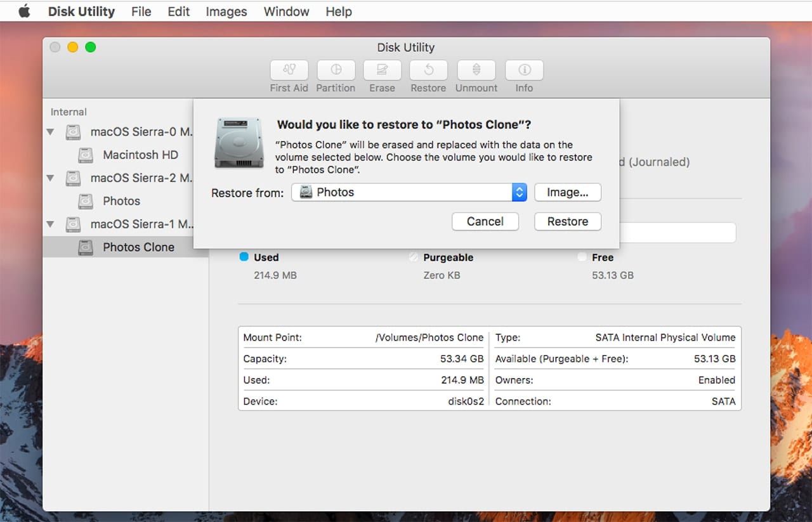Click the Apple logo menu
This screenshot has height=522, width=812.
click(x=24, y=11)
